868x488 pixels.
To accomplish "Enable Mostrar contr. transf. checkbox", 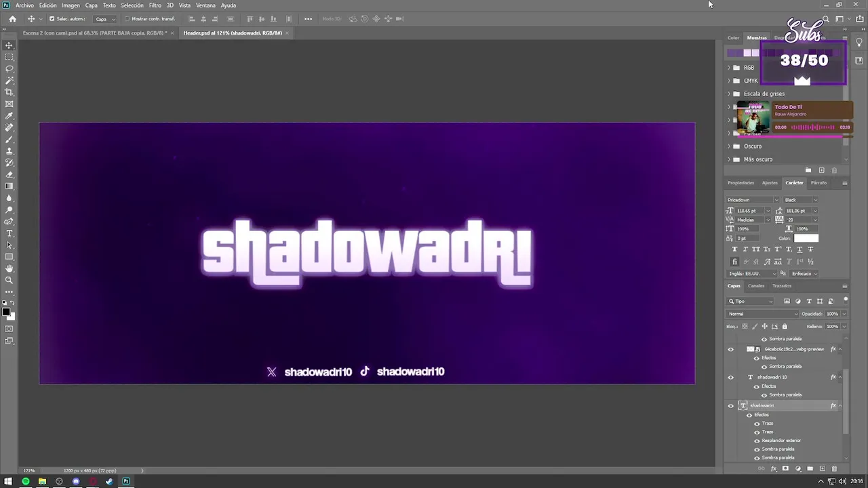I will [127, 19].
